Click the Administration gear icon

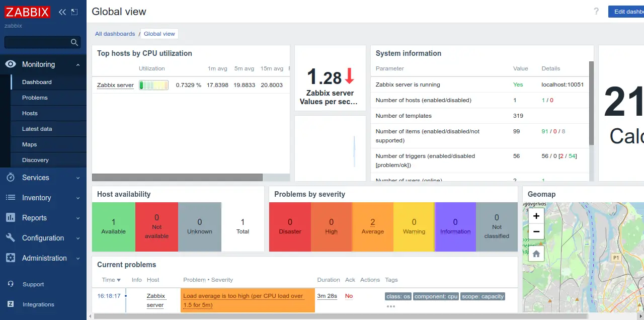[x=11, y=258]
